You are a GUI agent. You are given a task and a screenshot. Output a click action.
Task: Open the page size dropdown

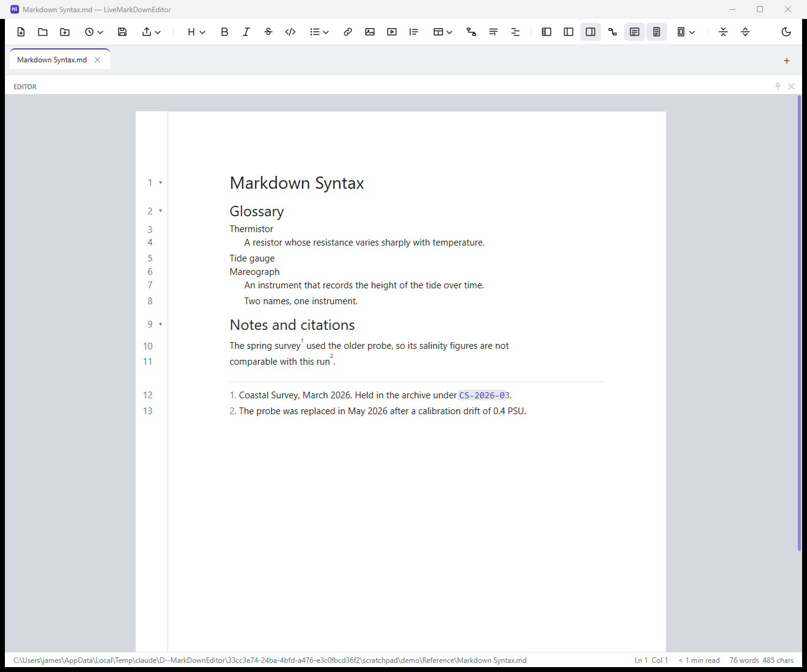tap(685, 32)
